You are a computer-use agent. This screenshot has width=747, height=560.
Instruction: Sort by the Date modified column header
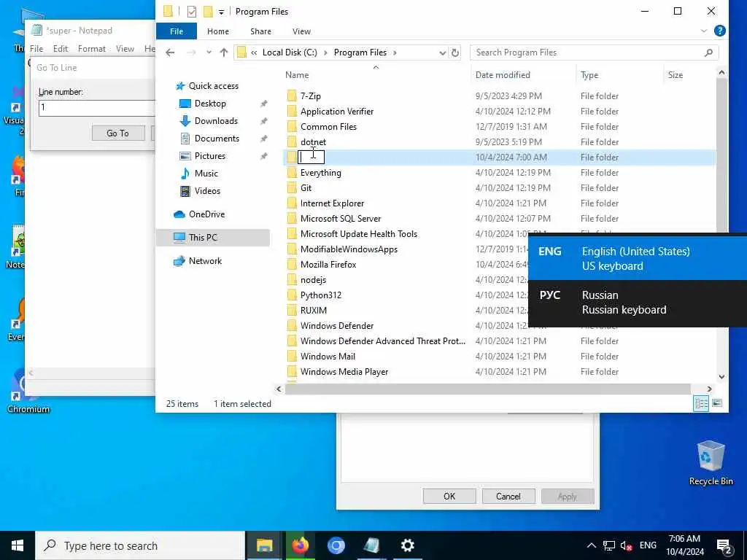pyautogui.click(x=503, y=75)
